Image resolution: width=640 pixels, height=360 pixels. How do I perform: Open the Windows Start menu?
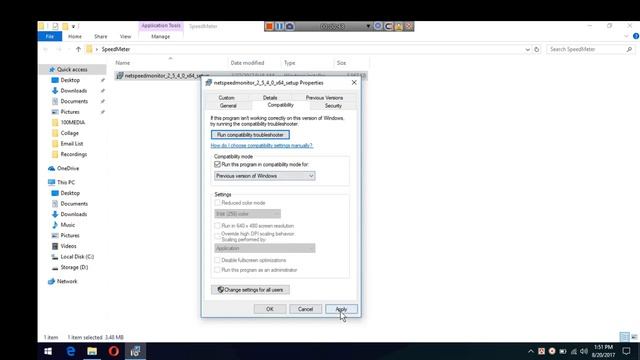point(48,351)
